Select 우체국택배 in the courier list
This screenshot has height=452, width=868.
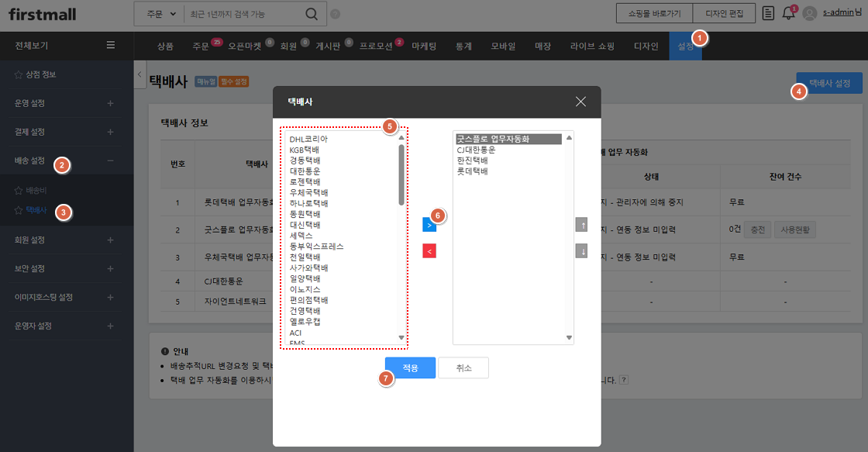308,192
